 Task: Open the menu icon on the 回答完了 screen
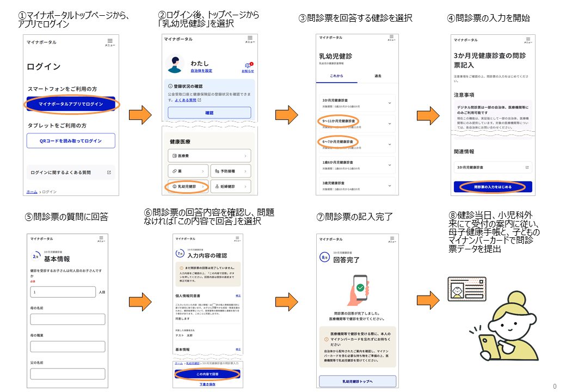(x=392, y=240)
